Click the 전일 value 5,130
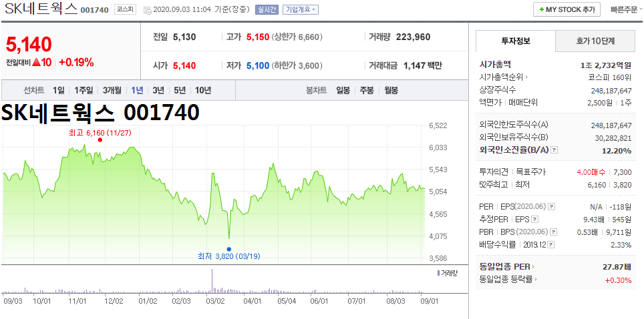Viewport: 644px width, 319px height. [184, 37]
